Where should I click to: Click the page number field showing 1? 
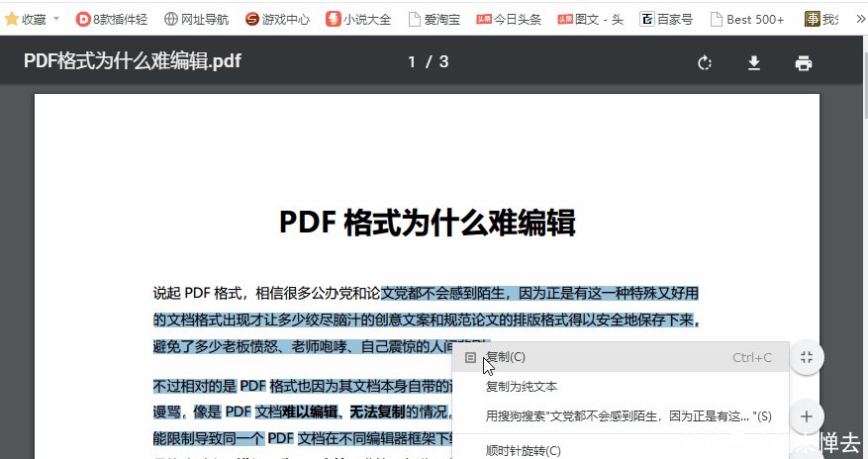[412, 61]
